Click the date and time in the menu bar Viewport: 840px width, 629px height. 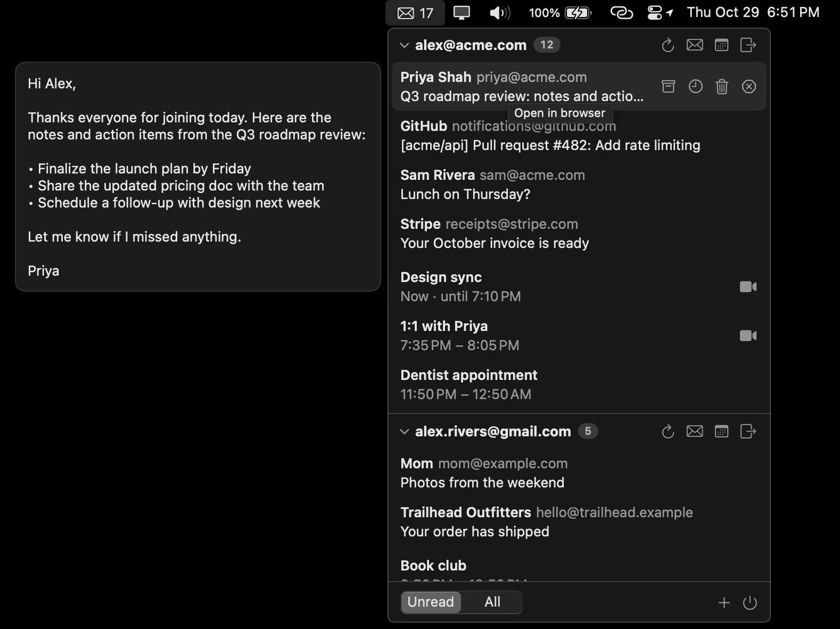pos(753,13)
